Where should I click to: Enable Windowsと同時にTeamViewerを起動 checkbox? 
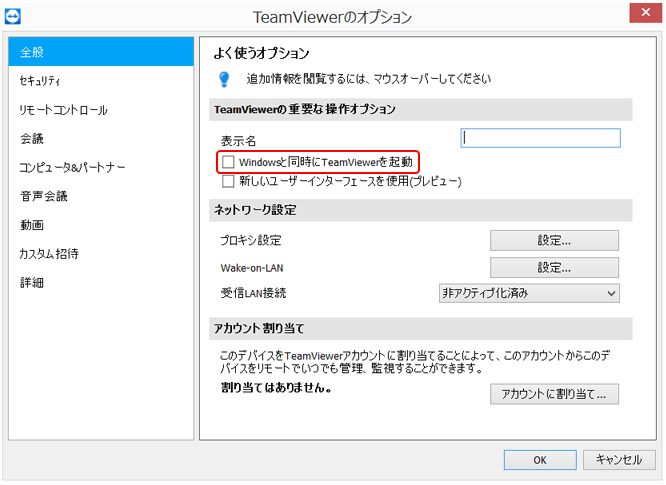click(x=229, y=162)
